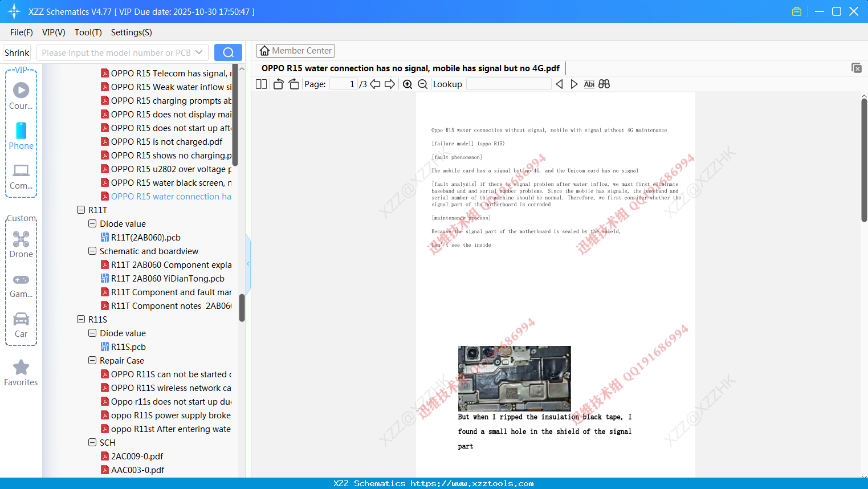Screen dimensions: 868x489
Task: Collapse the SCH tree node
Action: tap(92, 442)
